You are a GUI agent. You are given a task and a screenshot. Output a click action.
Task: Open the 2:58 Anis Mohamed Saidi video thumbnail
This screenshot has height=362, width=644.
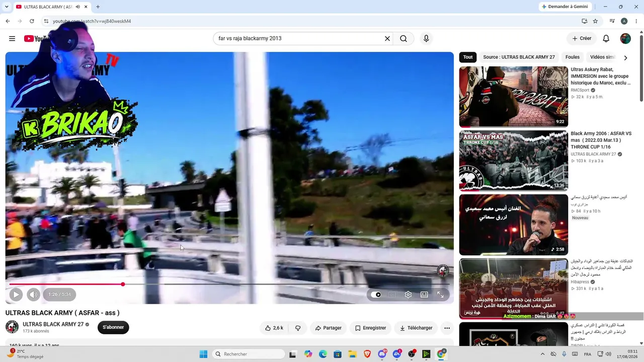(514, 225)
